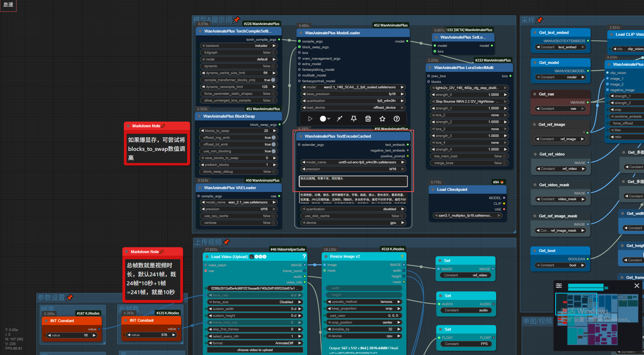Click pin icon on blocks_to_swap Markdown Note
The height and width of the screenshot is (355, 644).
pos(163,126)
